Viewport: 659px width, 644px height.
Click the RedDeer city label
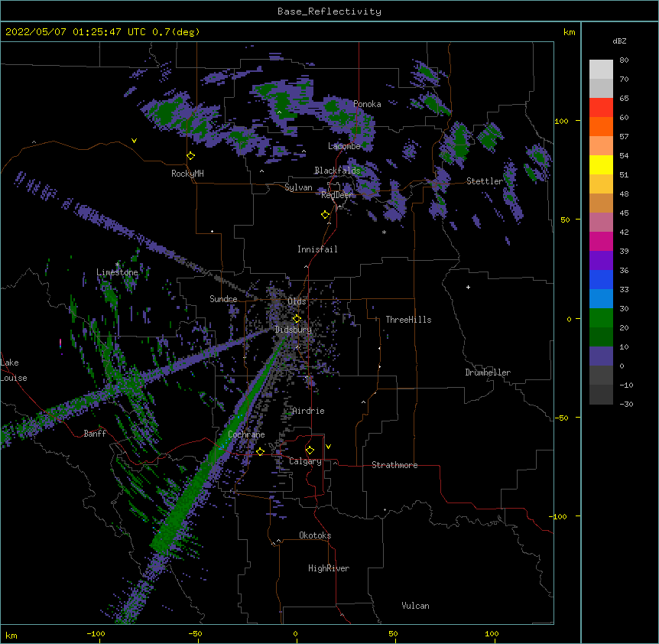tap(336, 195)
